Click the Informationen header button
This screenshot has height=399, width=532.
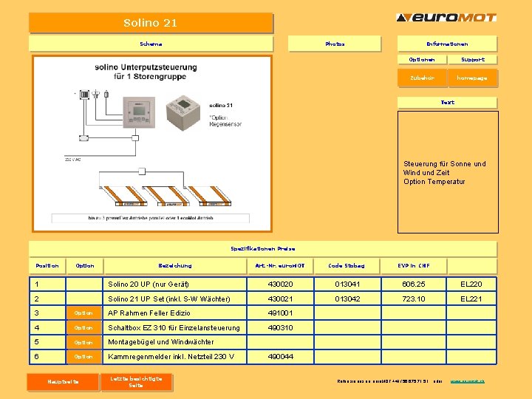click(x=447, y=44)
